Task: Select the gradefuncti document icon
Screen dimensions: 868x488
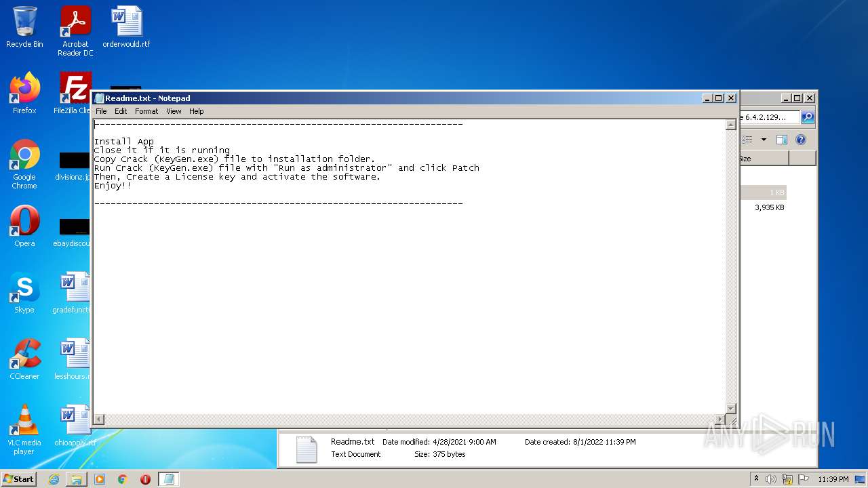Action: (72, 293)
